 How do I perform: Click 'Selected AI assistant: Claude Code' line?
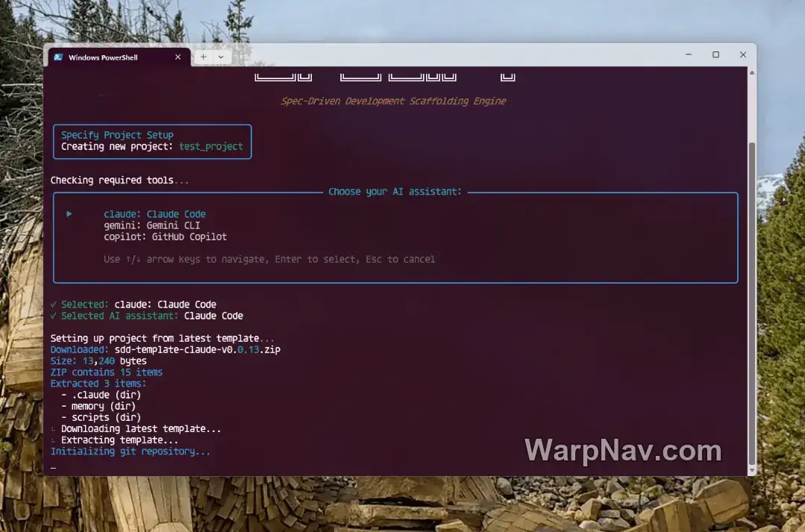pos(147,316)
